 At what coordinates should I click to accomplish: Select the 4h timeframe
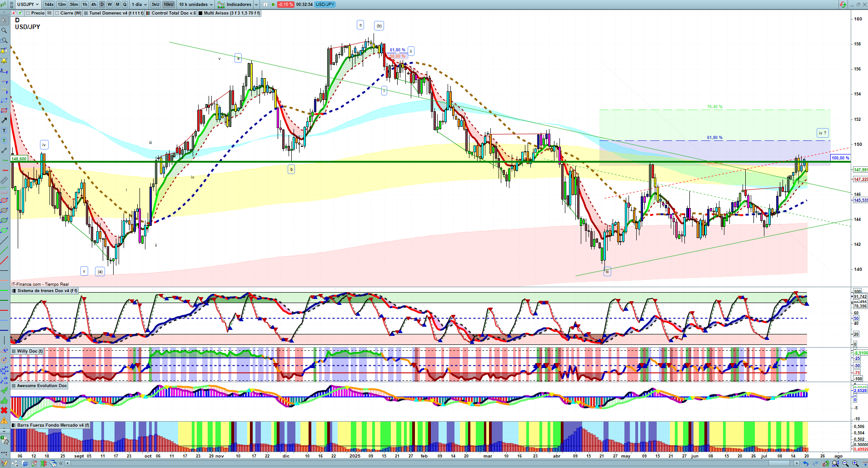[x=94, y=5]
